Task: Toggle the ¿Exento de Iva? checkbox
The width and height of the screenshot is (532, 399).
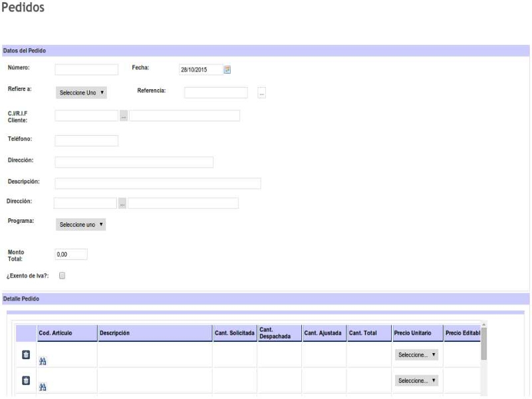Action: coord(62,275)
